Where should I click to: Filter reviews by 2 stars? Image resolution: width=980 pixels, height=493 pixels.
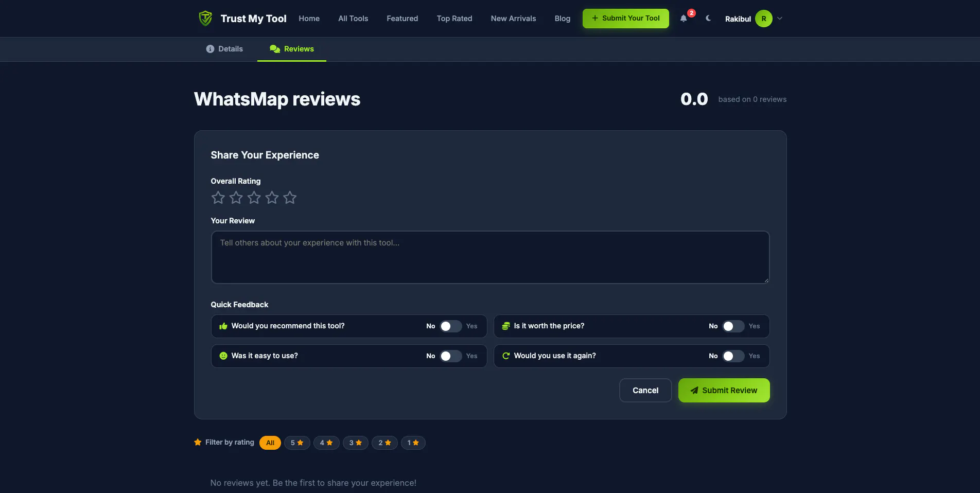click(x=385, y=443)
